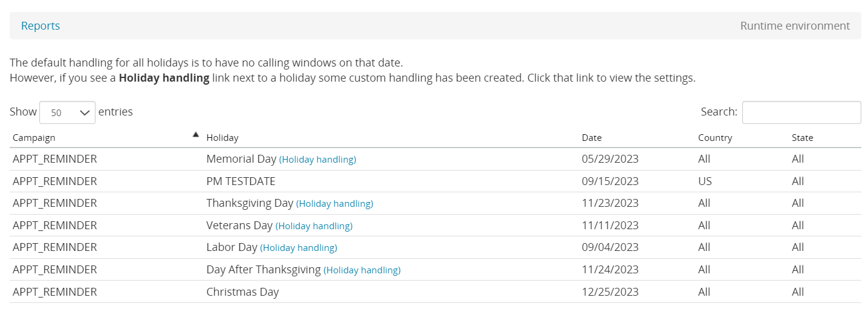Open the Reports breadcrumb link
Screen dimensions: 868x309
click(x=40, y=26)
